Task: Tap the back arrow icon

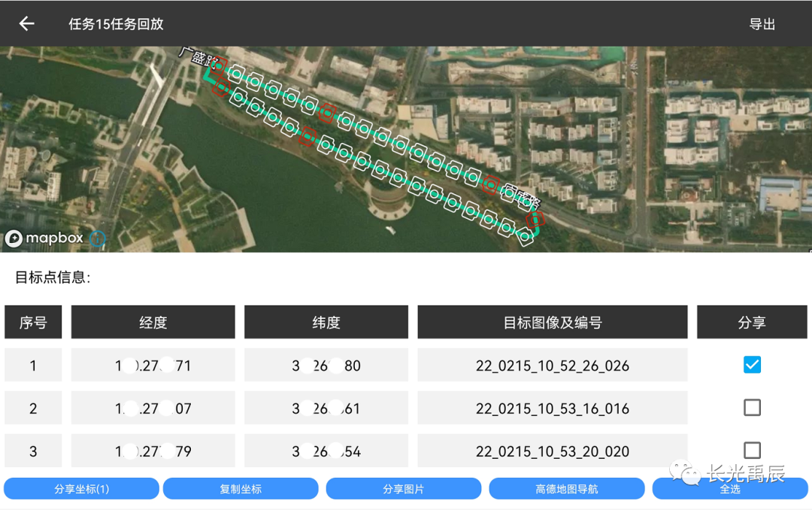Action: click(27, 24)
